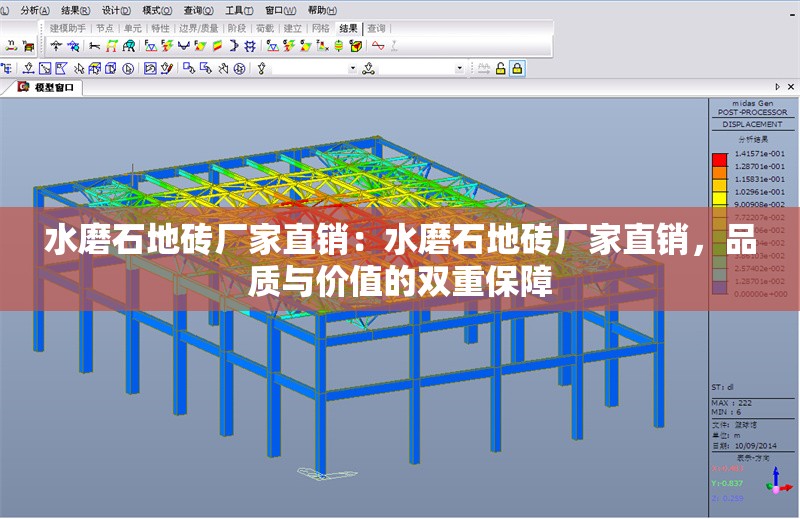The image size is (800, 519).
Task: Click the blue reaction search icon
Action: point(73,46)
